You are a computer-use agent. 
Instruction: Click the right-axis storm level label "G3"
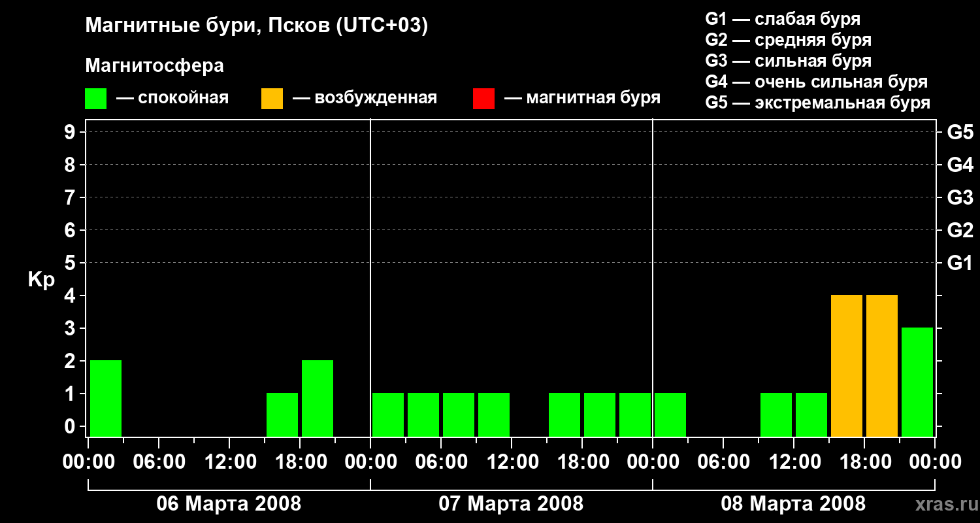click(x=960, y=197)
